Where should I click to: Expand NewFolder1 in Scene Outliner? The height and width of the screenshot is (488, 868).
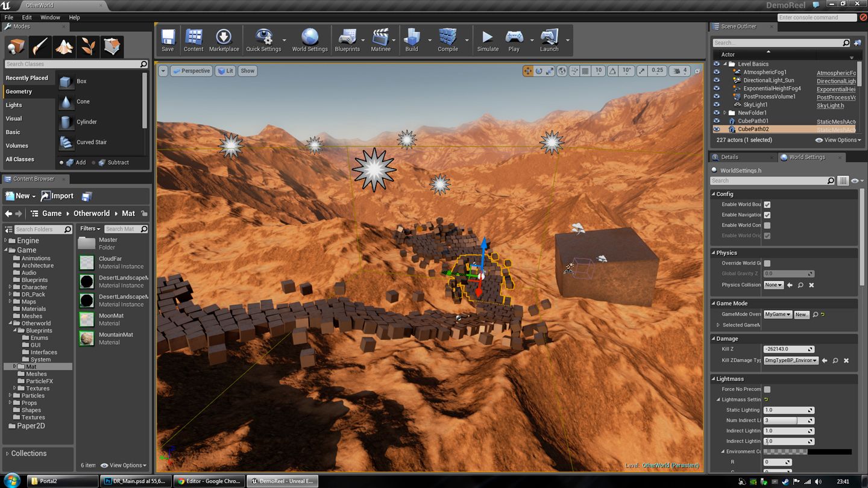725,113
